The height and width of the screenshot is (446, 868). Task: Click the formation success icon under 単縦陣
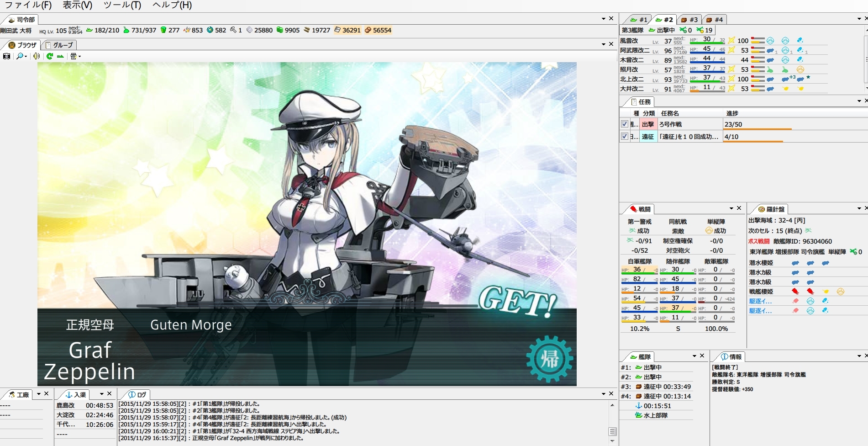pyautogui.click(x=709, y=231)
